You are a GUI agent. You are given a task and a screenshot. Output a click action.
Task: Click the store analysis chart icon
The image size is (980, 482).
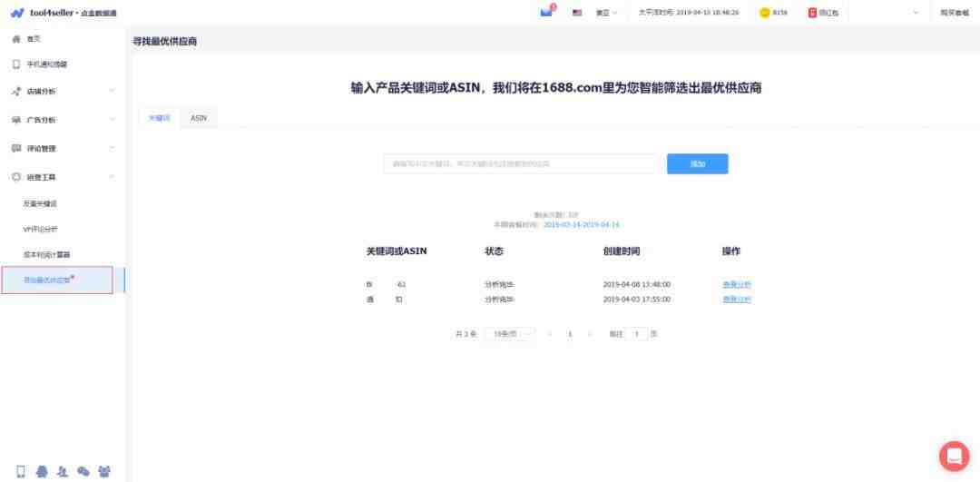[17, 92]
